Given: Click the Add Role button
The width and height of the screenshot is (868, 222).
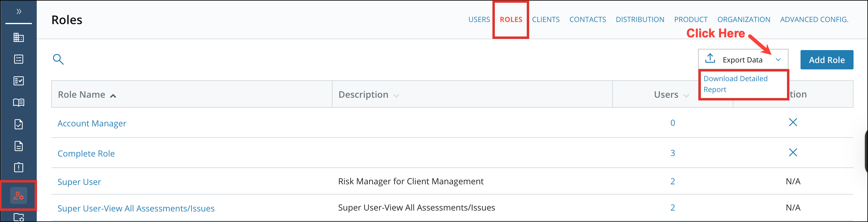Looking at the screenshot, I should pos(826,60).
